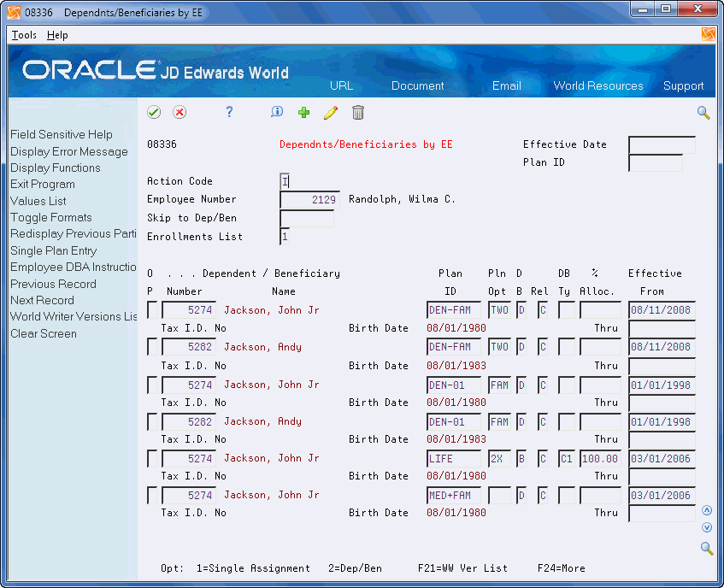Select Display Functions option

tap(56, 168)
